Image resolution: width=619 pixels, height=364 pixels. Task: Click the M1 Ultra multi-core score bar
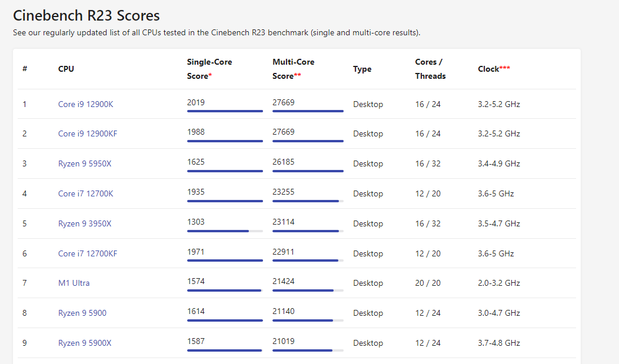tap(303, 290)
